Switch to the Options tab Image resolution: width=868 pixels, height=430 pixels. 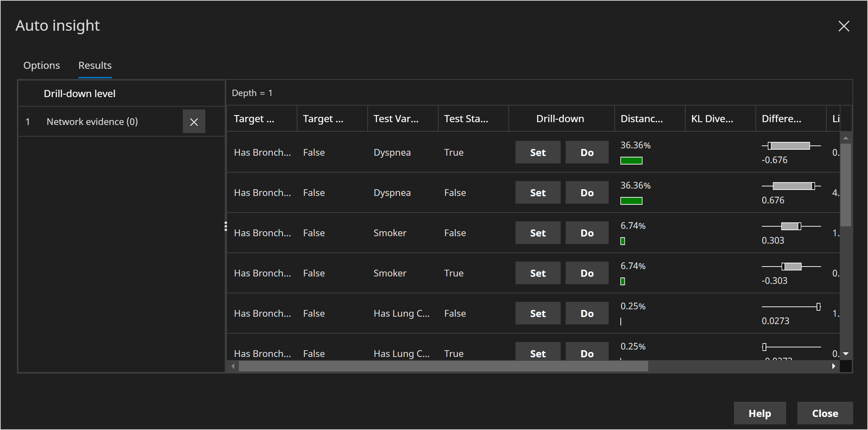(42, 65)
